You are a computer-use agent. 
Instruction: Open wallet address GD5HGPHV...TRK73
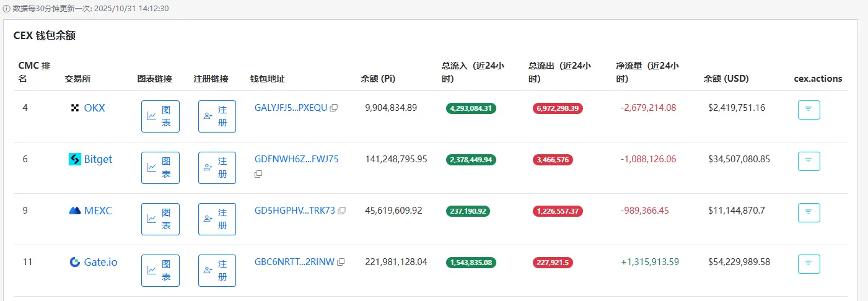pos(294,211)
